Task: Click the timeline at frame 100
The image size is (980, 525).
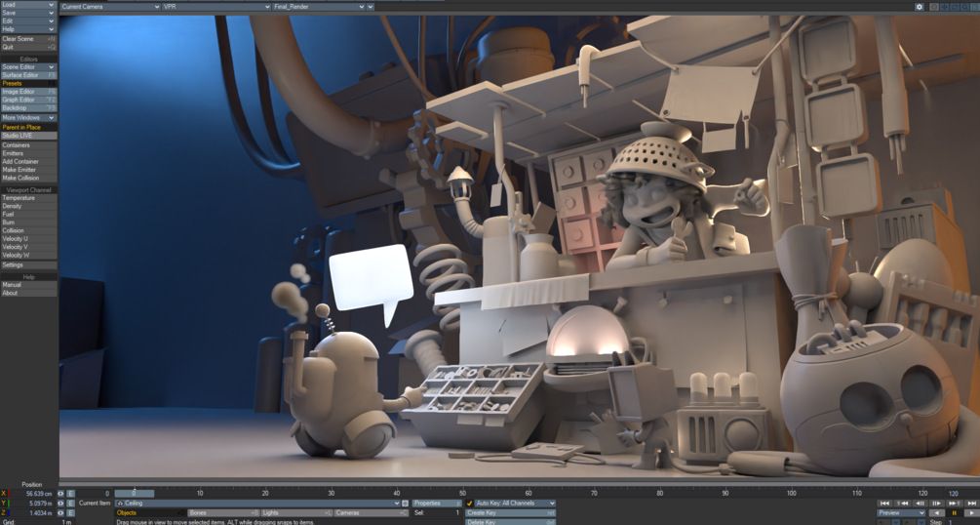Action: click(x=791, y=493)
